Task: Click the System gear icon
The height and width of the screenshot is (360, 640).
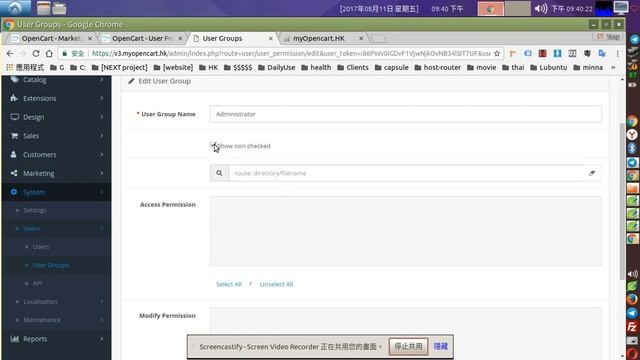Action: [14, 192]
